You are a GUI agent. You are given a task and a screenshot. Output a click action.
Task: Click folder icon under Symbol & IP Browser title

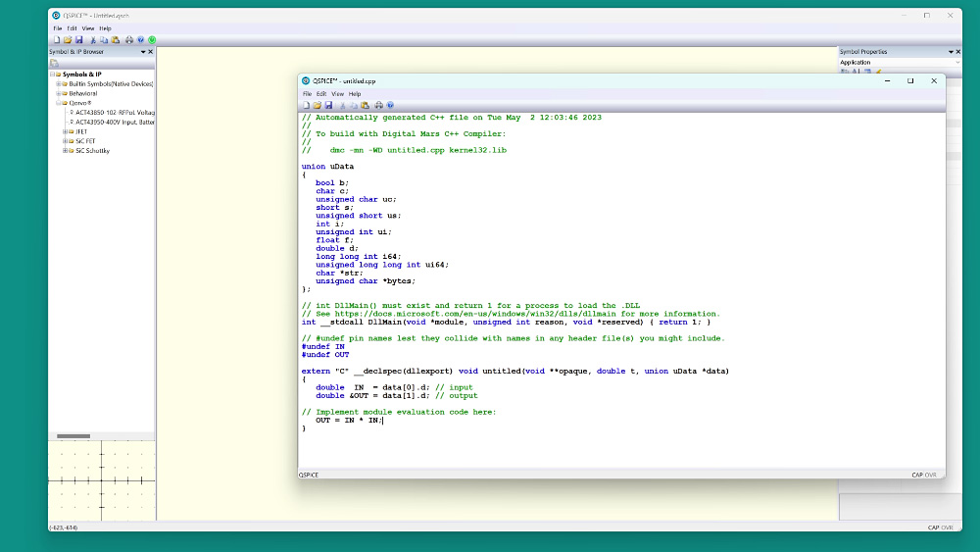(54, 63)
